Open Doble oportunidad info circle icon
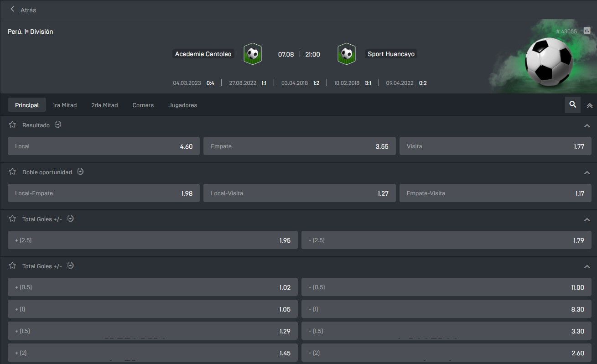 coord(80,172)
